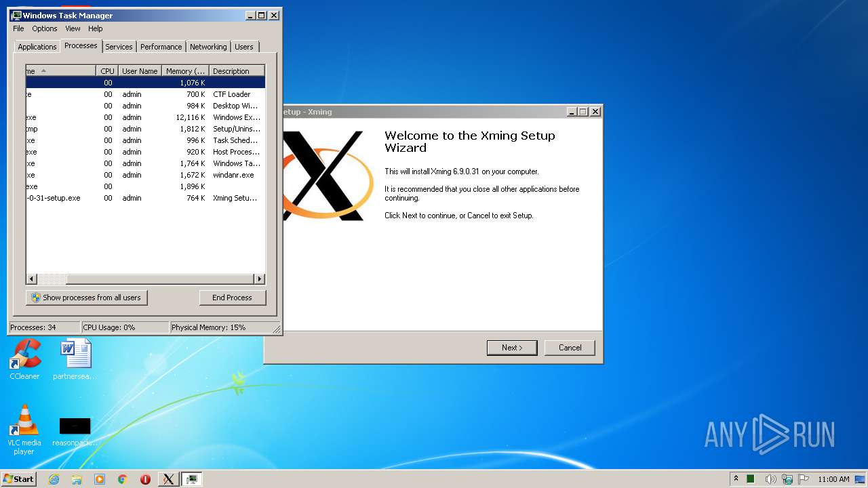The height and width of the screenshot is (488, 868).
Task: Switch to the Users tab
Action: point(244,47)
